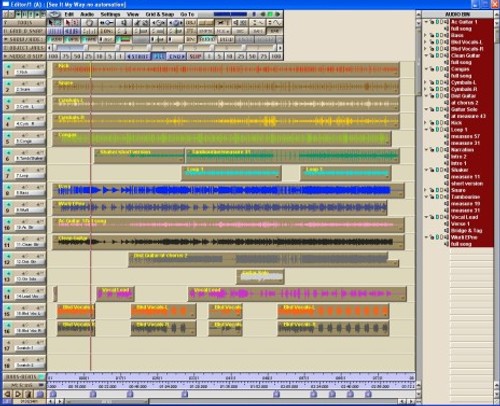Screen dimensions: 500x406
Task: Click the speaker icon of 'at chorus 2' region
Action: pos(447,103)
